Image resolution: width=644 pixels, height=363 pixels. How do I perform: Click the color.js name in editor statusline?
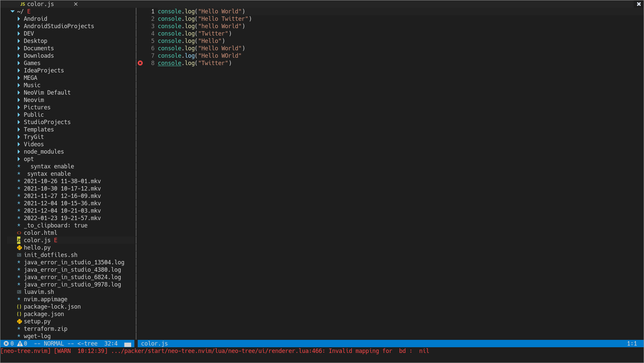coord(154,344)
